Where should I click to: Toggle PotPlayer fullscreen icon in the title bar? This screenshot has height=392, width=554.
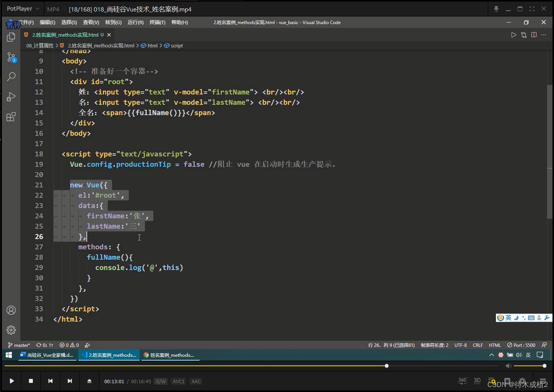pyautogui.click(x=532, y=9)
